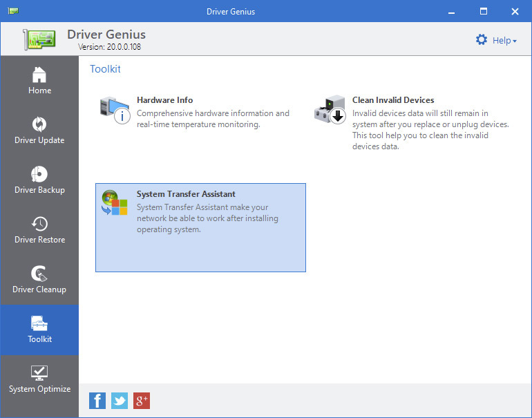Expand the Help dropdown menu
The image size is (532, 418).
tap(504, 40)
